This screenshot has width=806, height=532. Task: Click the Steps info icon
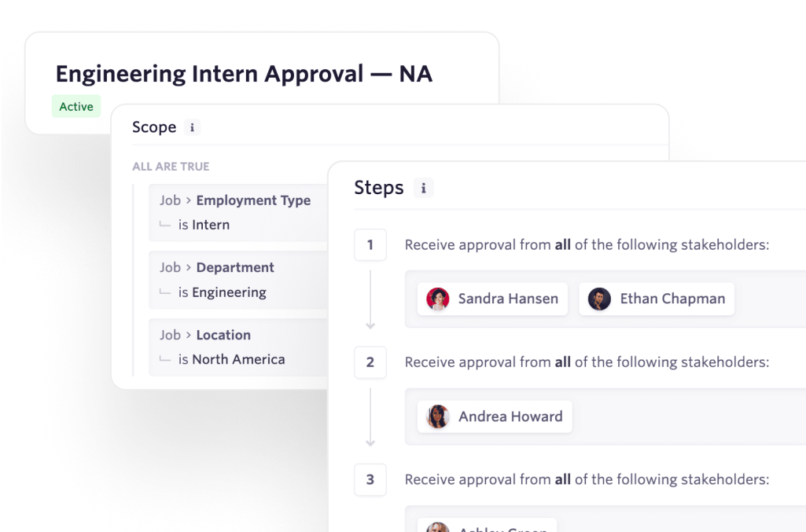pos(424,188)
